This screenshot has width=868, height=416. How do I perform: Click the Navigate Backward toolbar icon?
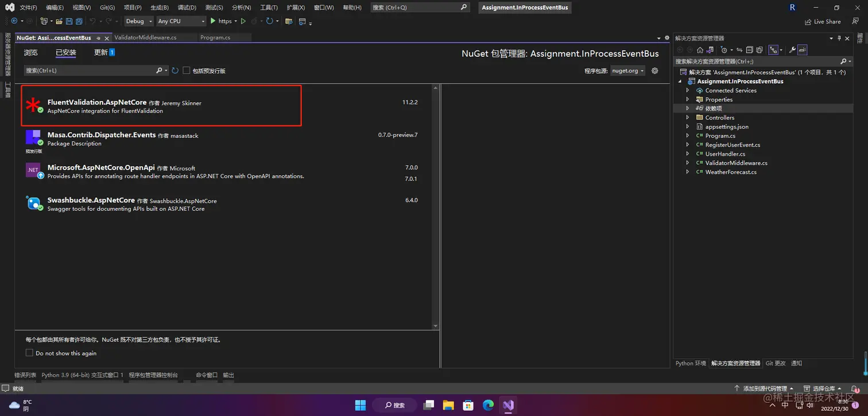14,21
